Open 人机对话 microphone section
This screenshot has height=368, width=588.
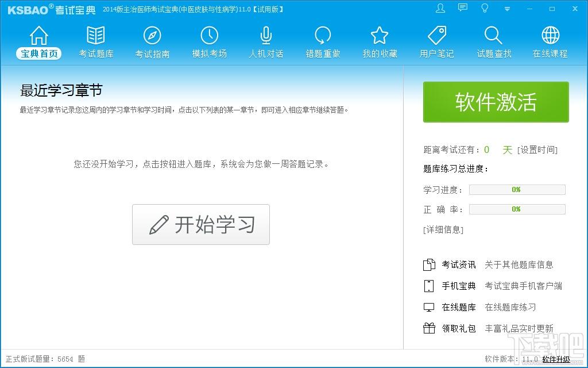[266, 43]
